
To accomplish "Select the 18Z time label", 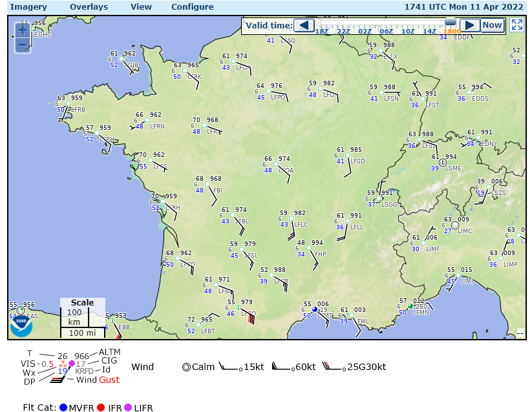I will pos(321,30).
